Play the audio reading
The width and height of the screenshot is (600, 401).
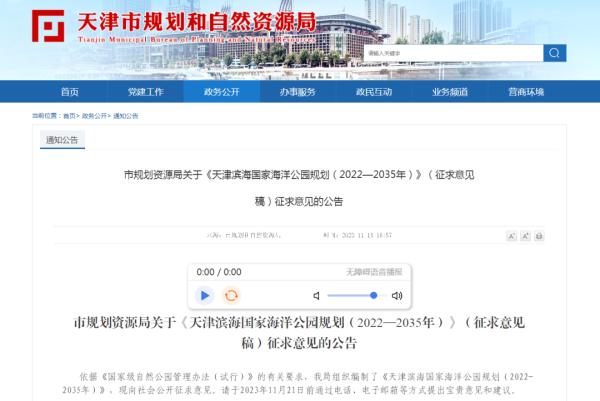(205, 295)
